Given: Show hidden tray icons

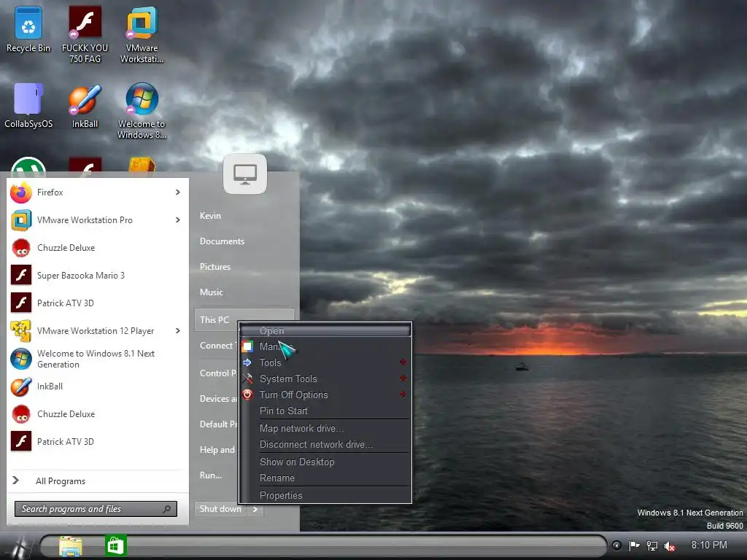Looking at the screenshot, I should (616, 545).
